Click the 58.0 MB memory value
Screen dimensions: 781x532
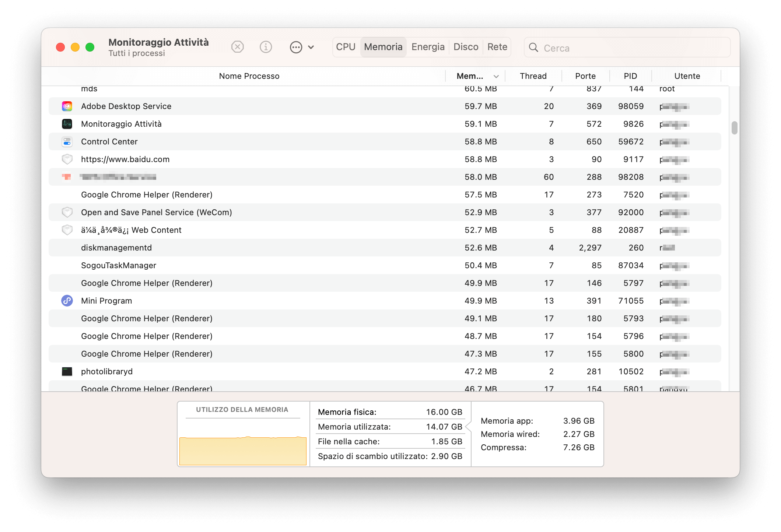[x=481, y=177]
